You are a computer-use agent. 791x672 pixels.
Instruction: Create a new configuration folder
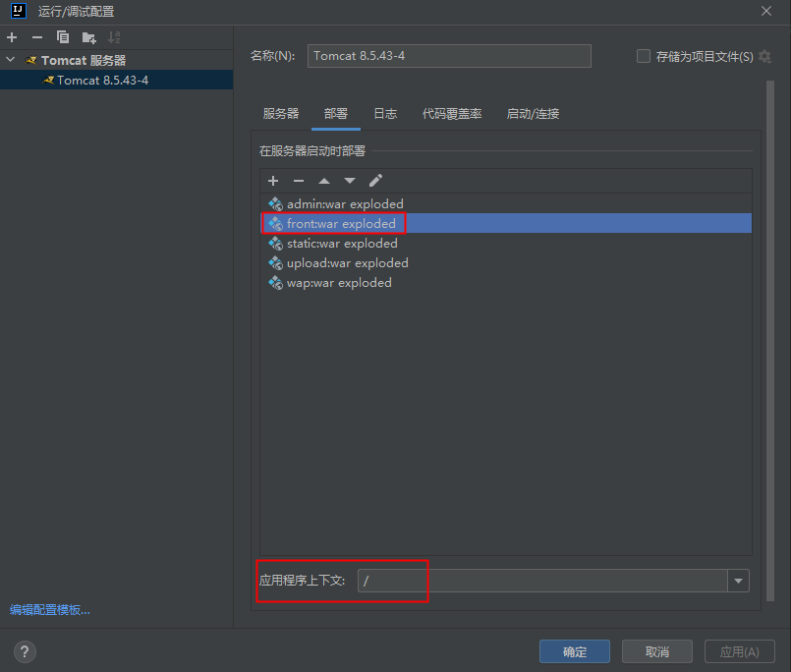pos(88,37)
